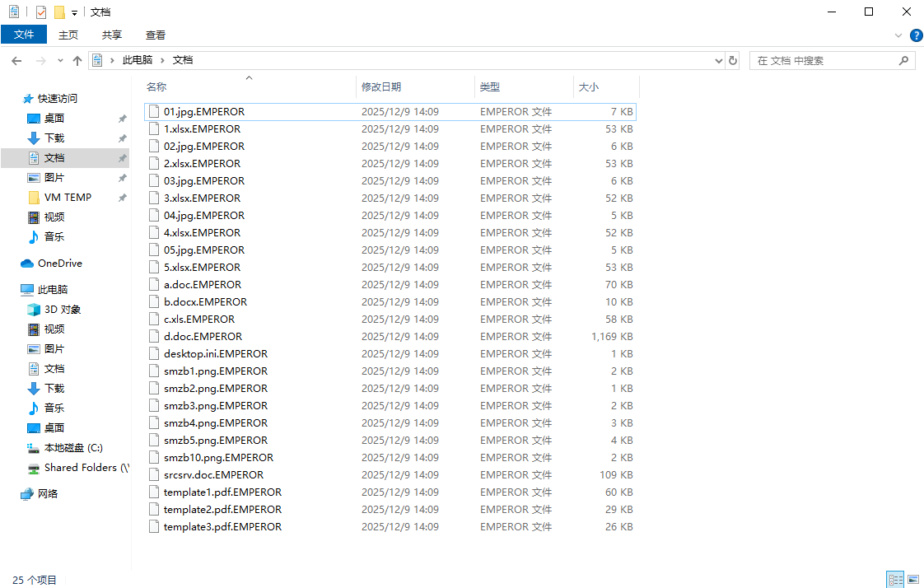Unpin 下载 using its pin icon
The image size is (924, 588).
122,138
